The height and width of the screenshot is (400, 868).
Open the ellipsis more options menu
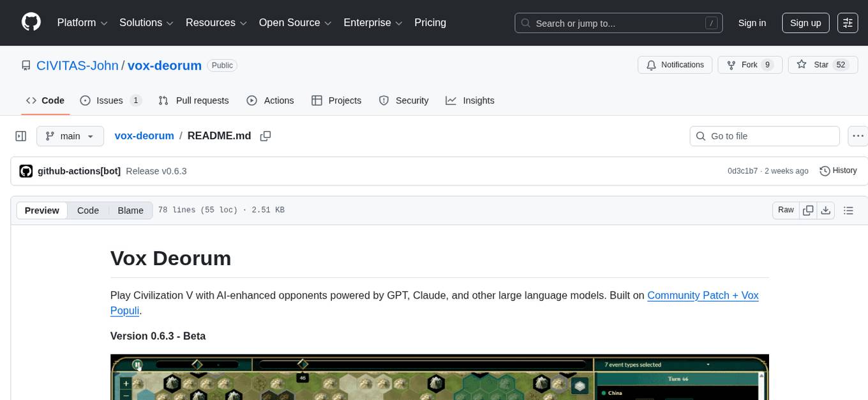(x=858, y=135)
